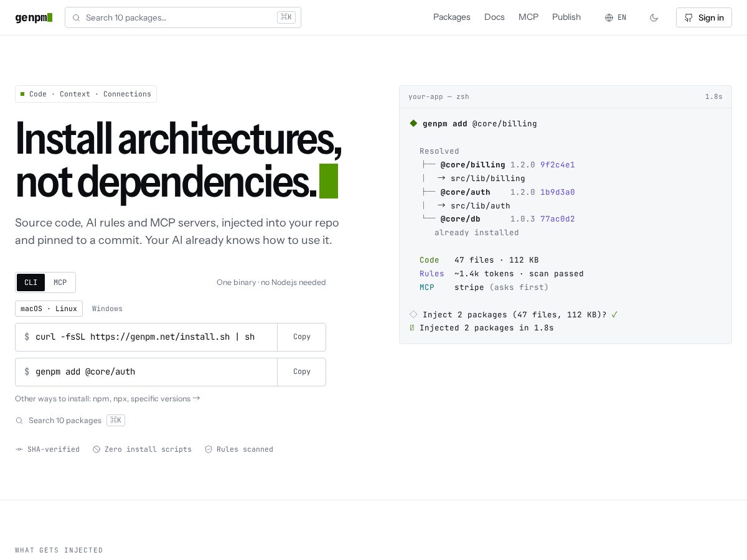Click the Rules scanned shield icon
The height and width of the screenshot is (560, 747).
209,449
